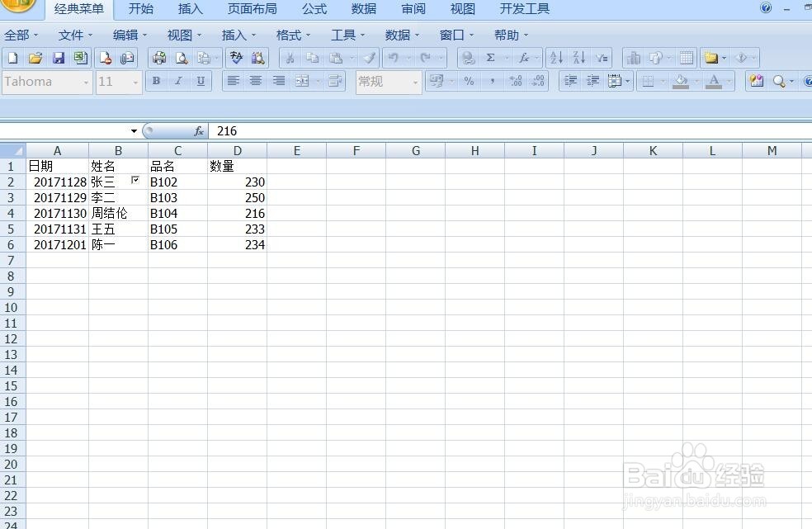This screenshot has height=529, width=812.
Task: Click the center alignment button
Action: (254, 82)
